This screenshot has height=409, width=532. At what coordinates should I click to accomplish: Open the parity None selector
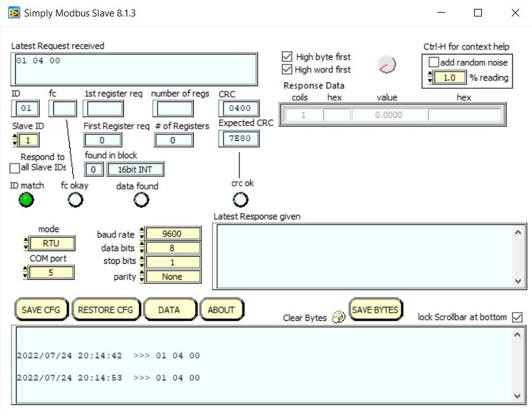[173, 276]
